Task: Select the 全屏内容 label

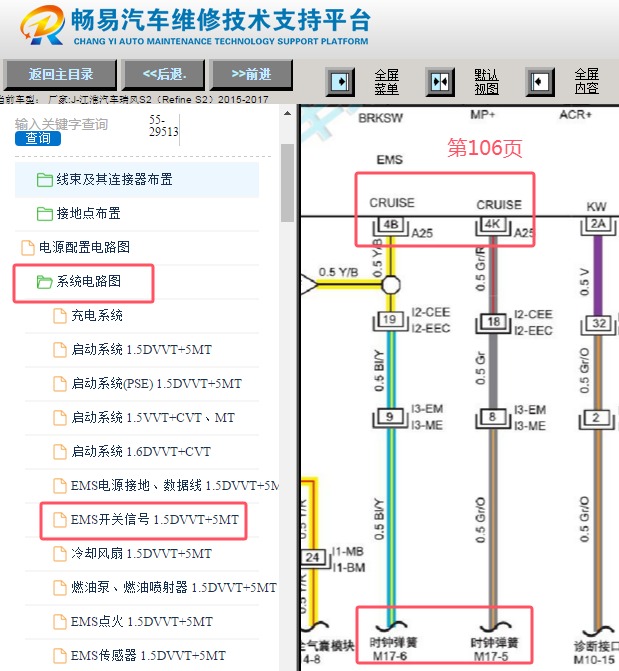Action: [586, 81]
